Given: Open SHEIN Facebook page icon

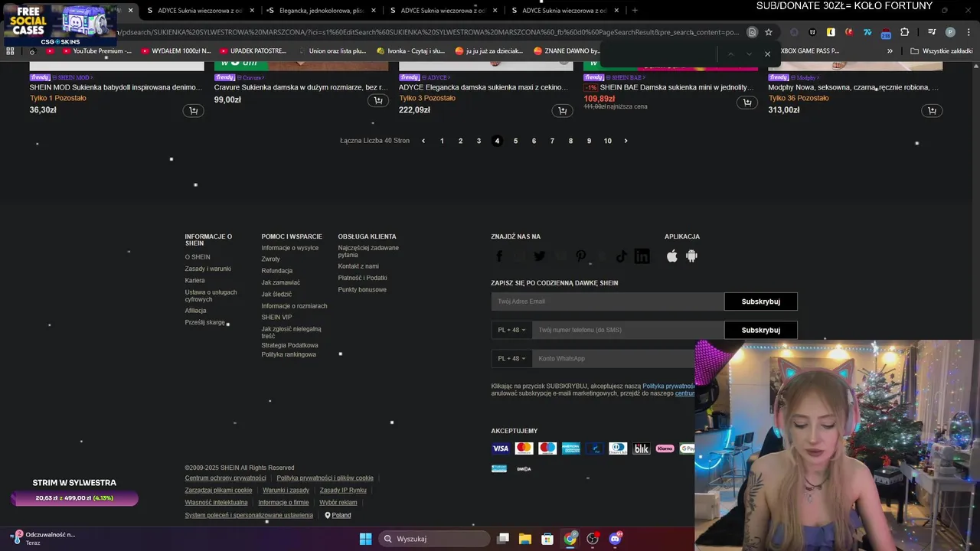Looking at the screenshot, I should pyautogui.click(x=499, y=256).
